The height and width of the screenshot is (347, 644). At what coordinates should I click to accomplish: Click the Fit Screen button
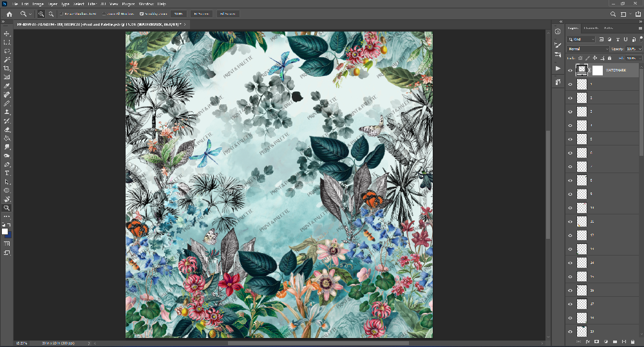click(201, 14)
